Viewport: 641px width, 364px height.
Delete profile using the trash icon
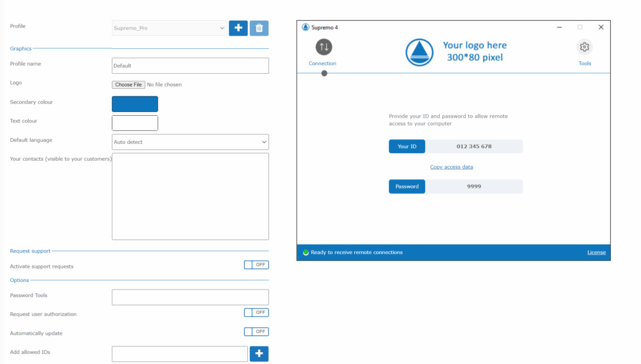tap(259, 28)
